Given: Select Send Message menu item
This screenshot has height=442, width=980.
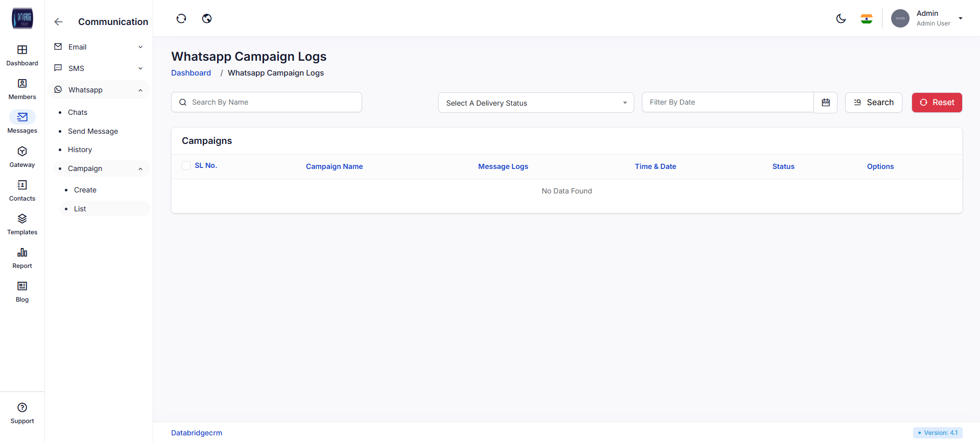Looking at the screenshot, I should coord(93,131).
